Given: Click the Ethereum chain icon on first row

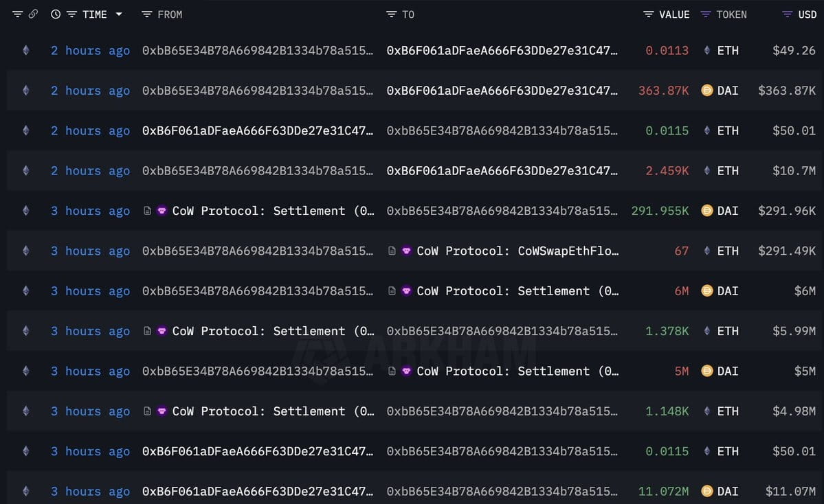Looking at the screenshot, I should point(25,50).
